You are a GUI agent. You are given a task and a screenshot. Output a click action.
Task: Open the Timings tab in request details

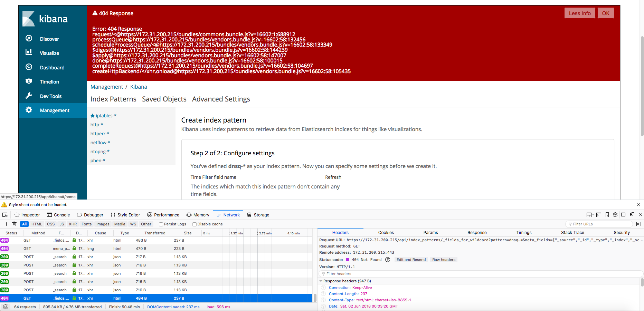click(524, 233)
